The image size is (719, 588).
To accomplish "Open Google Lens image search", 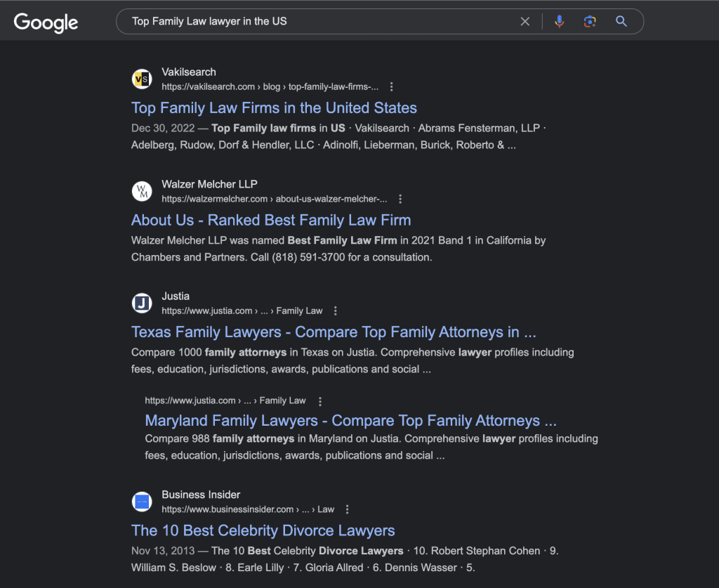I will click(590, 21).
